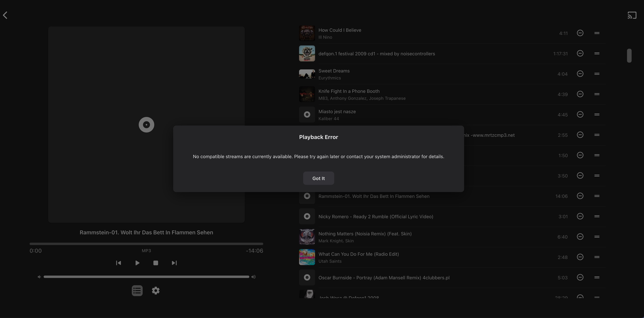This screenshot has height=318, width=644.
Task: Click the track progress seek bar
Action: tap(146, 244)
